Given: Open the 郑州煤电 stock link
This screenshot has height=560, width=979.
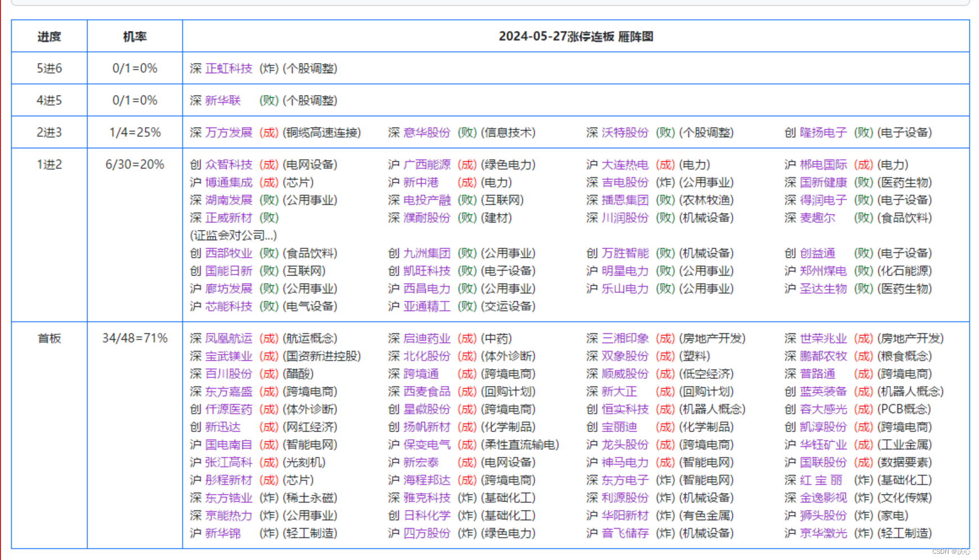Looking at the screenshot, I should (823, 271).
